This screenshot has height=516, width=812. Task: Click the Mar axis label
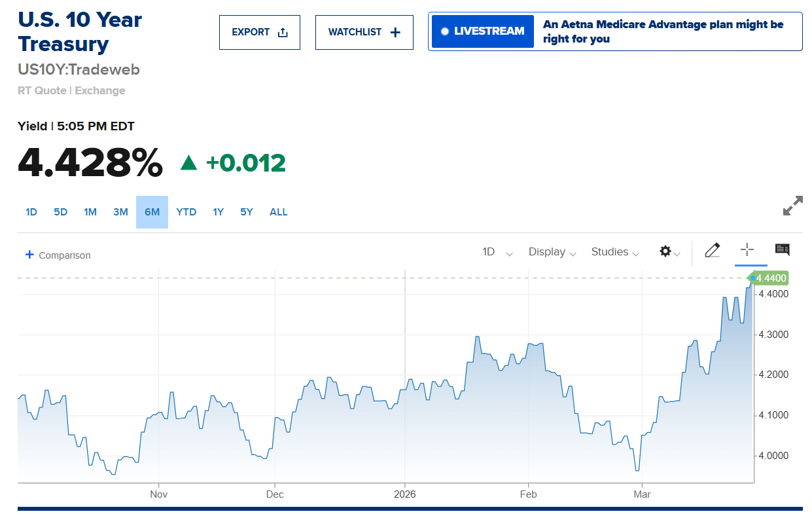(x=642, y=494)
